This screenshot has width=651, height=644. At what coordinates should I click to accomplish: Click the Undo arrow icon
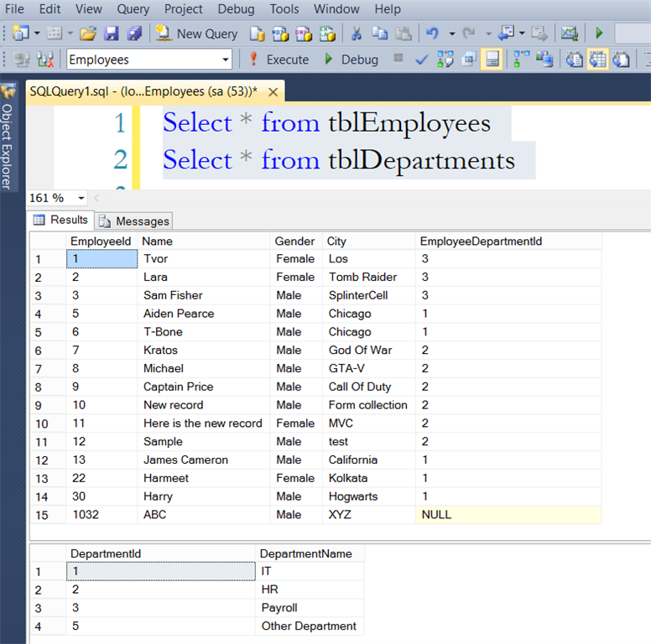(x=432, y=34)
